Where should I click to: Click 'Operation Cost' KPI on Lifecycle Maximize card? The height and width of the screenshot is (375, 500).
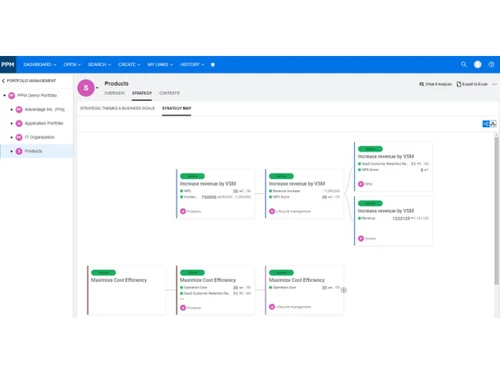coord(304,287)
